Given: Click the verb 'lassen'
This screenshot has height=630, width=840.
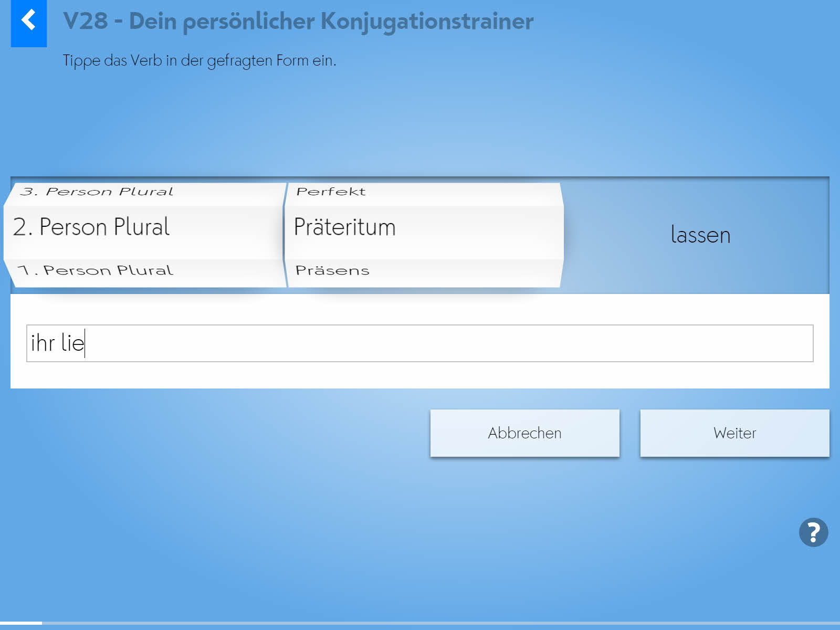Looking at the screenshot, I should pos(700,235).
